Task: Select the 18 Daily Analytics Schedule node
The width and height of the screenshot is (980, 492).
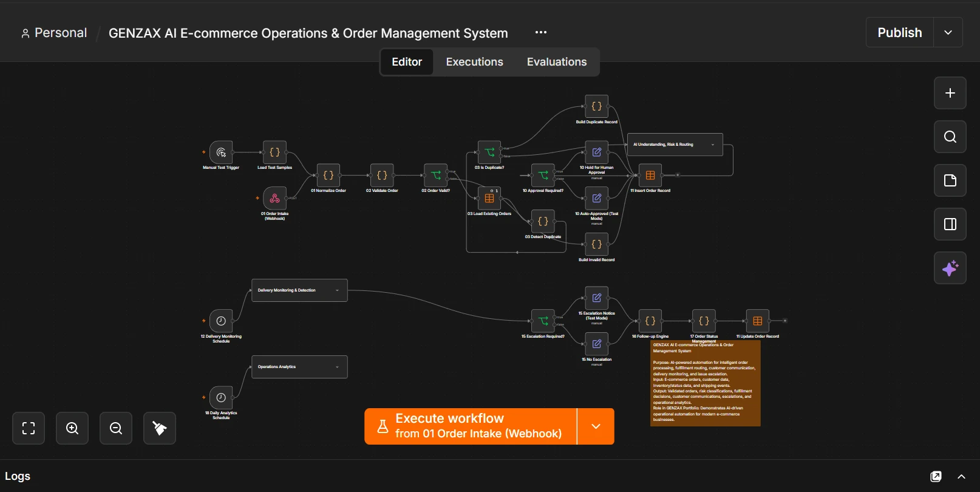Action: point(221,398)
